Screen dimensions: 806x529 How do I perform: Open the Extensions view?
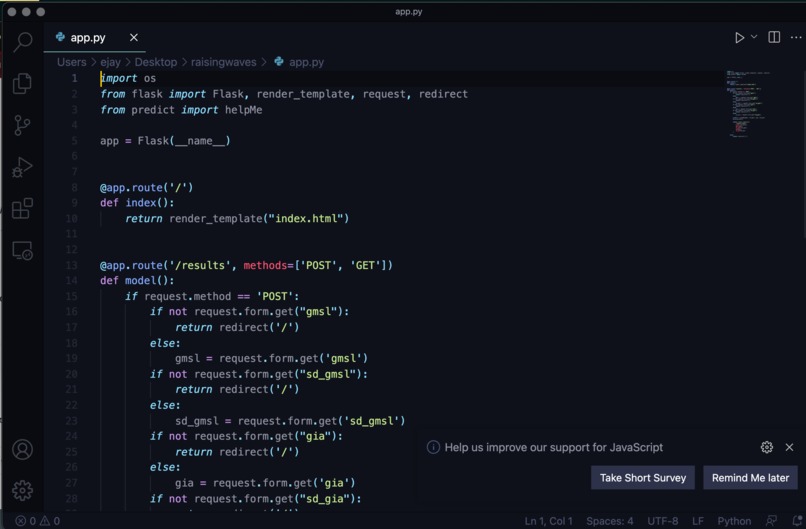[22, 208]
